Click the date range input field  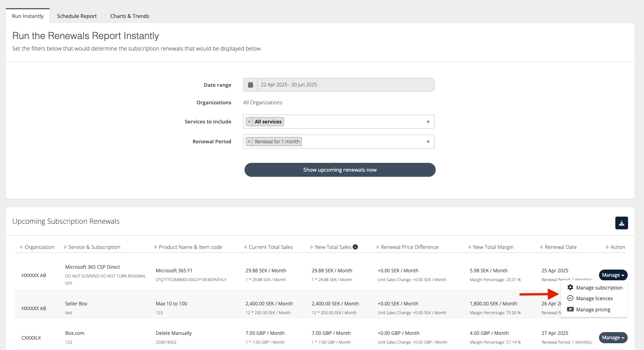click(x=345, y=85)
